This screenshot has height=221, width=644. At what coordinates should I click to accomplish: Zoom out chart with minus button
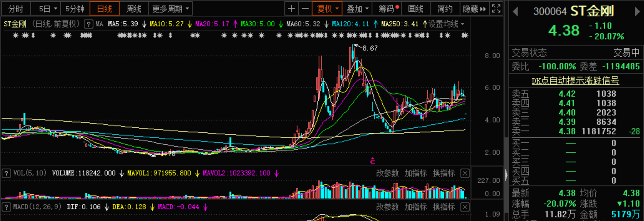(x=305, y=9)
